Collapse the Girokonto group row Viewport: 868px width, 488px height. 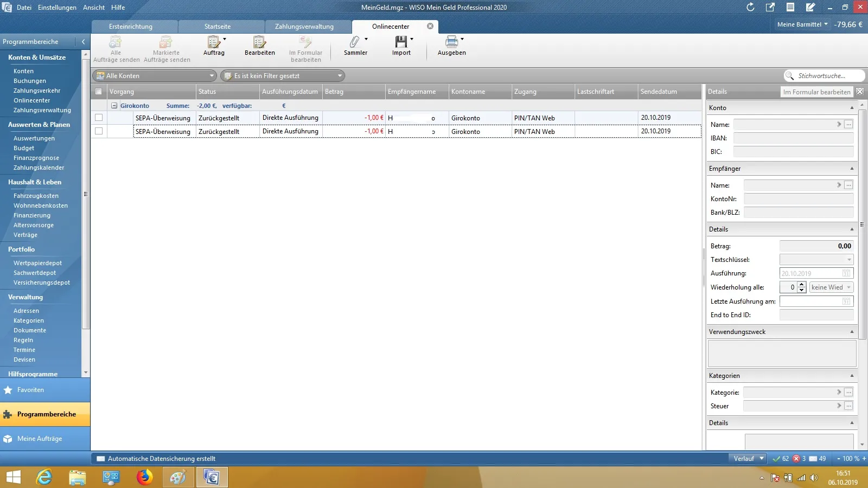[x=114, y=106]
